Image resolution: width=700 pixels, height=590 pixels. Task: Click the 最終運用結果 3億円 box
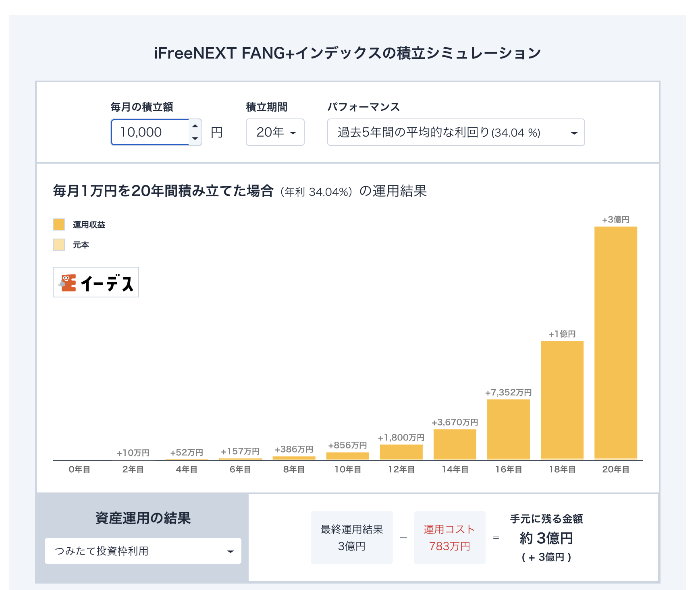click(x=352, y=538)
